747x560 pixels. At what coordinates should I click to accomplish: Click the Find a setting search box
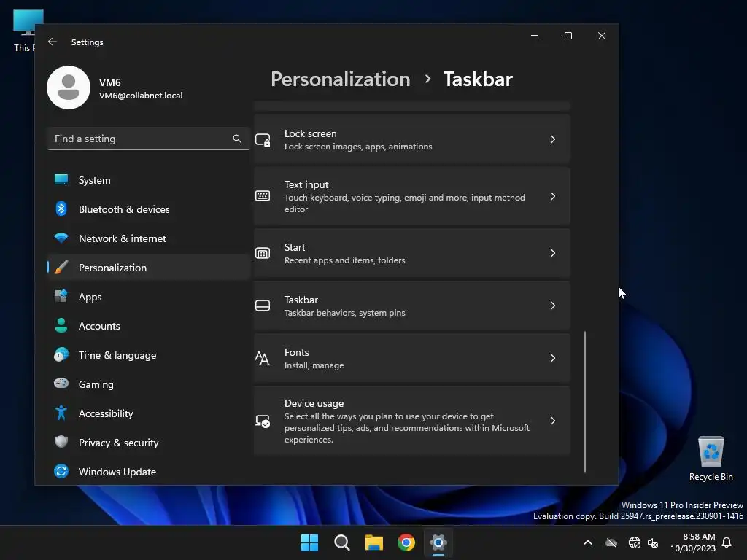(149, 139)
